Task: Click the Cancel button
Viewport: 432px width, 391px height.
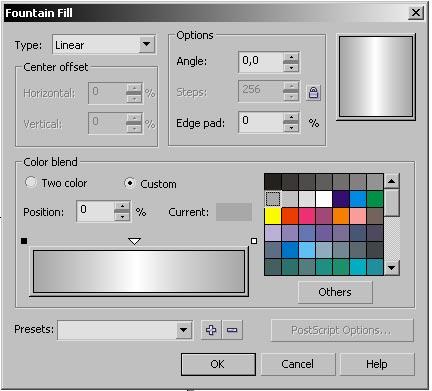Action: point(297,364)
